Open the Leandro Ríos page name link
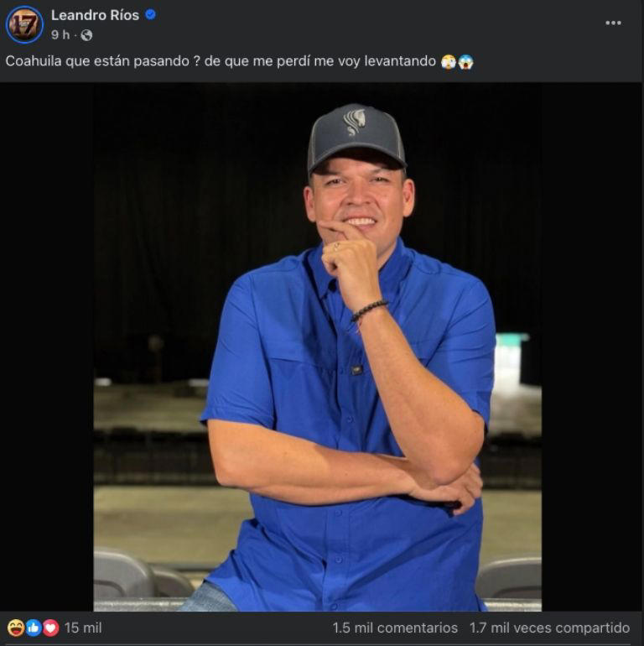This screenshot has width=644, height=646. pos(96,15)
